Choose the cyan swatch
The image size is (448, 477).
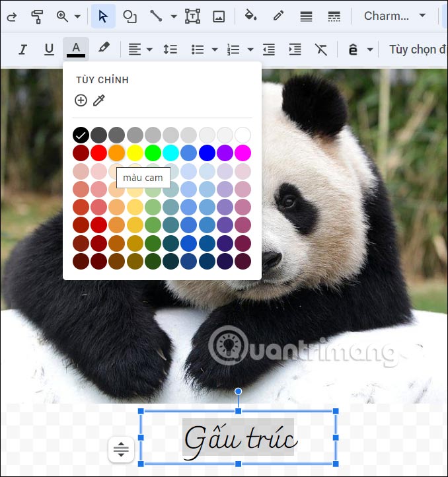(x=170, y=153)
